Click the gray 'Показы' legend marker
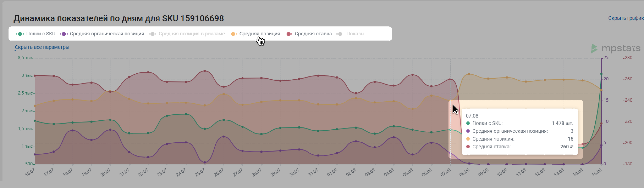 pos(340,34)
